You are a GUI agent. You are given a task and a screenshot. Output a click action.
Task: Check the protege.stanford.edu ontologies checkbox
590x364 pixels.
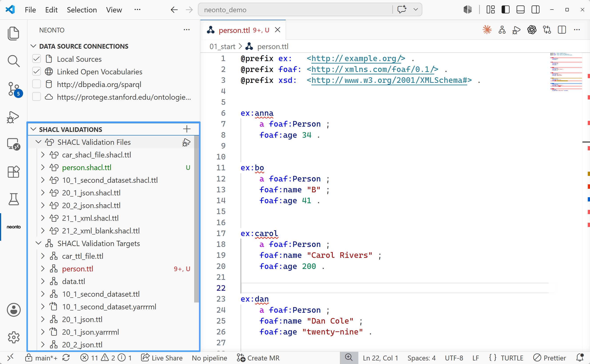(37, 97)
